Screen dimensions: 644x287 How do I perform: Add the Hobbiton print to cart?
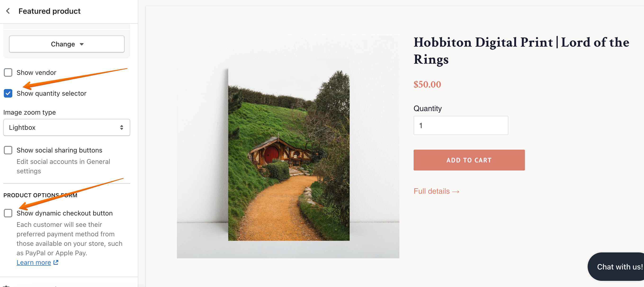[x=469, y=160]
